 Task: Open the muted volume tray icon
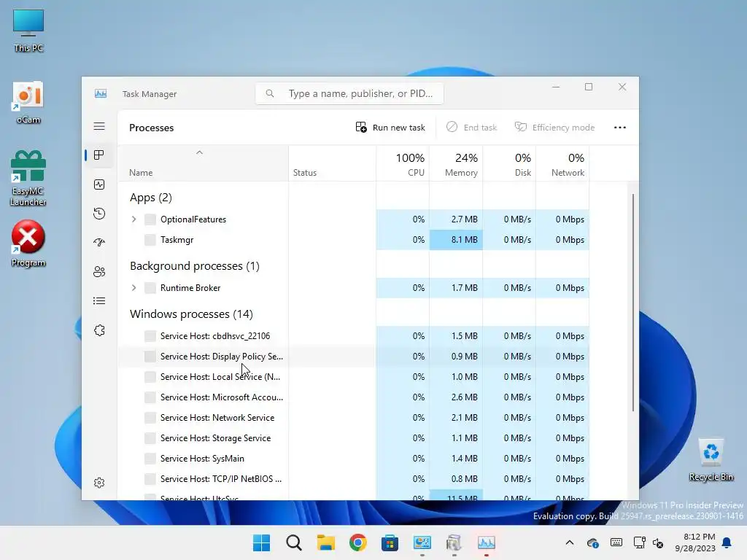[x=658, y=542]
